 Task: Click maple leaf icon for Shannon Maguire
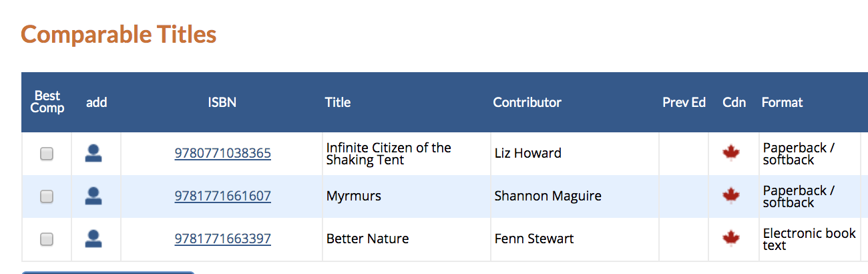point(731,196)
